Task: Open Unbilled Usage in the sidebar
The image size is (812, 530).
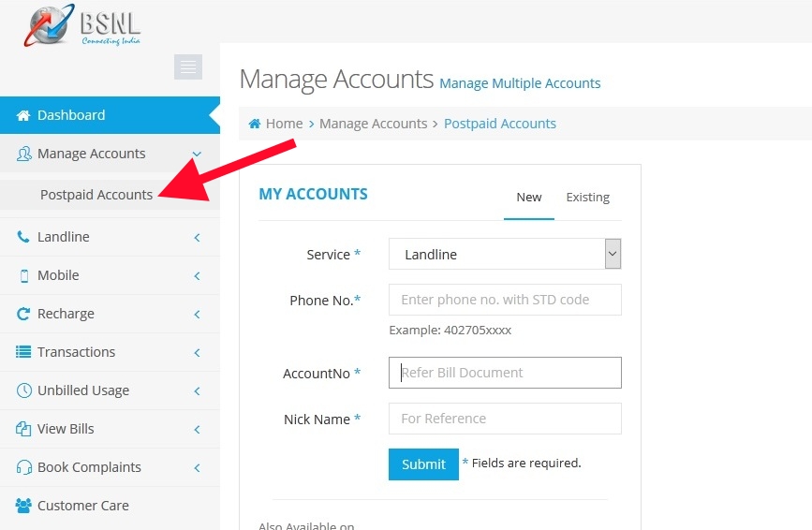Action: point(110,390)
